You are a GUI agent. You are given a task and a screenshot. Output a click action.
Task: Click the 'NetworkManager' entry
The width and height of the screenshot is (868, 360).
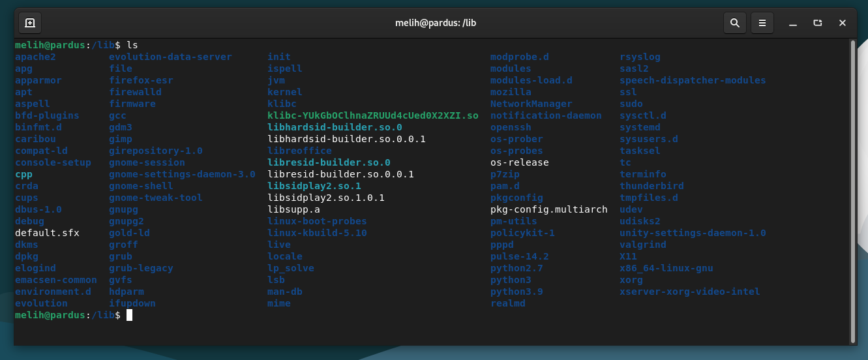[x=531, y=104]
